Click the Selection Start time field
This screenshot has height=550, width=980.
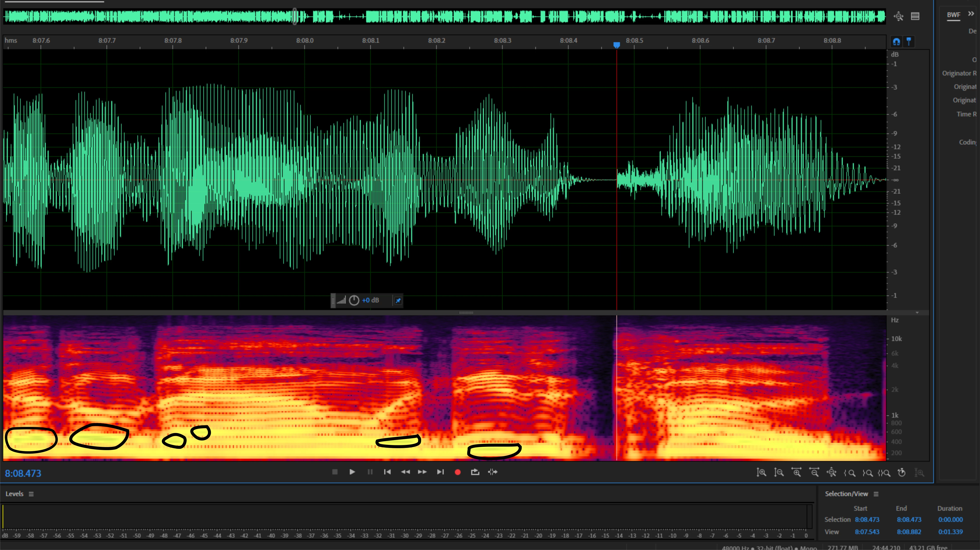click(x=867, y=520)
